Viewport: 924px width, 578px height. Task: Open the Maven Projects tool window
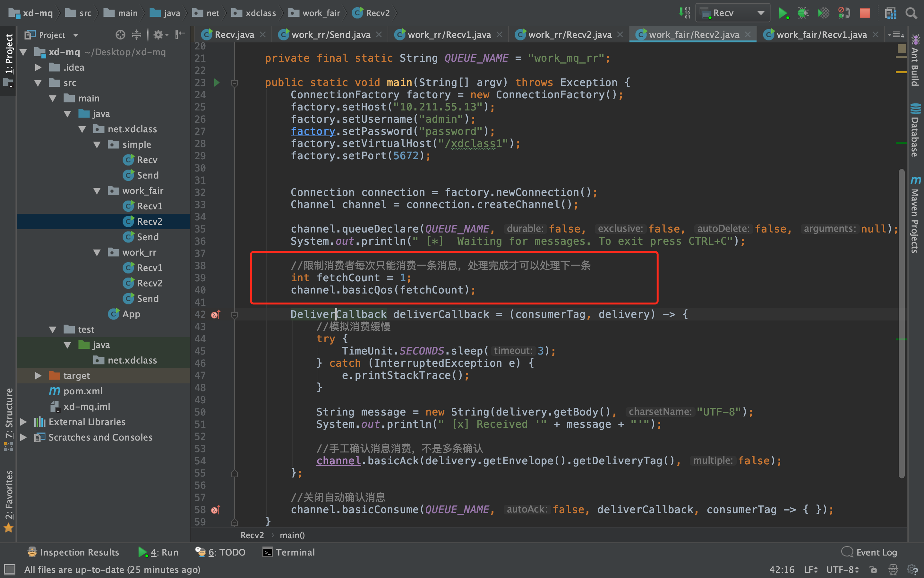click(915, 215)
